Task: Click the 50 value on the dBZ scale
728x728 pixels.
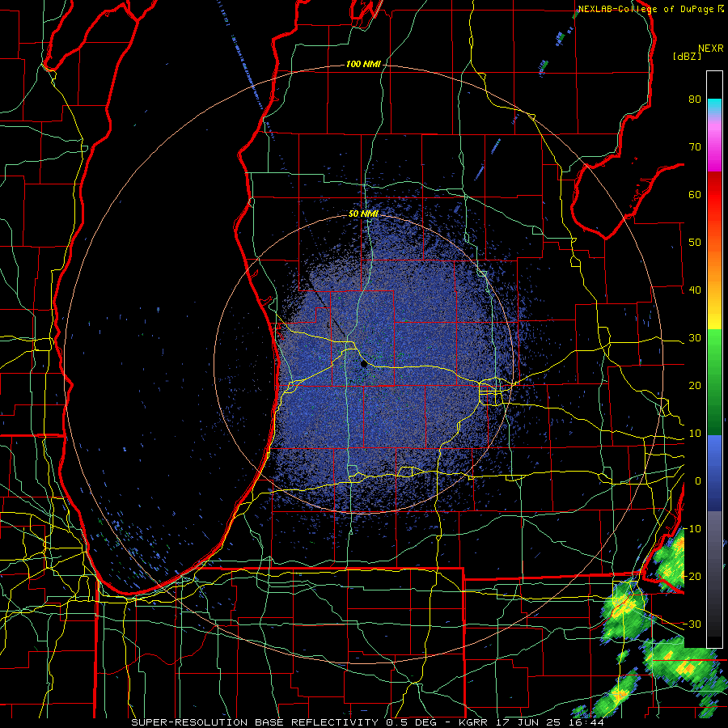Action: (x=695, y=243)
